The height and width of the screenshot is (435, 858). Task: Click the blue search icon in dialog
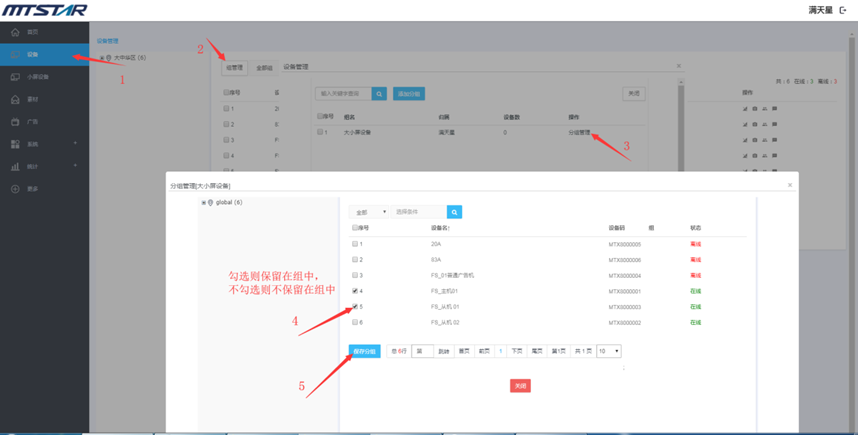(455, 212)
